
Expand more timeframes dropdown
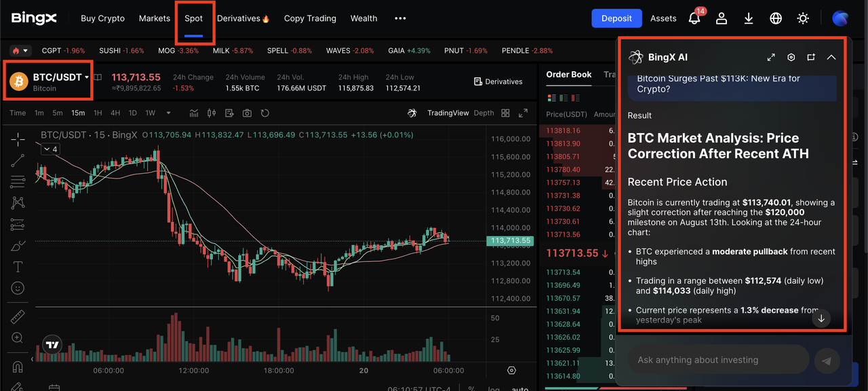coord(168,113)
